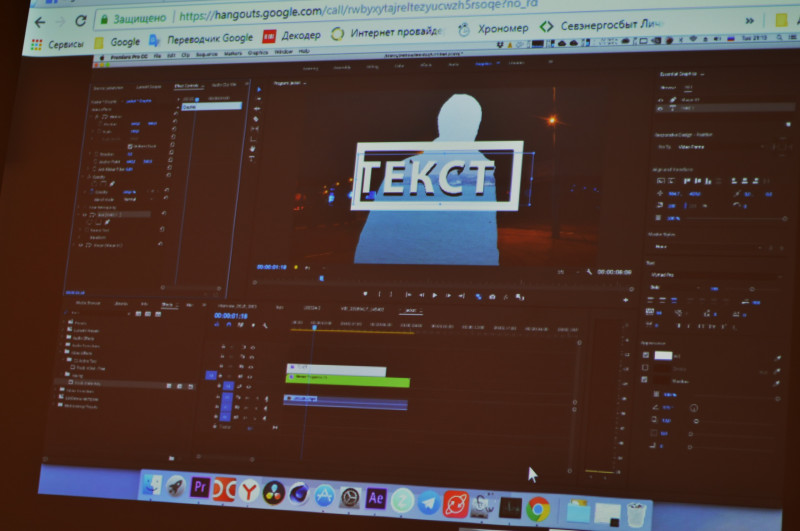Enable the Fill checkbox in Appearance
800x531 pixels.
(x=646, y=355)
